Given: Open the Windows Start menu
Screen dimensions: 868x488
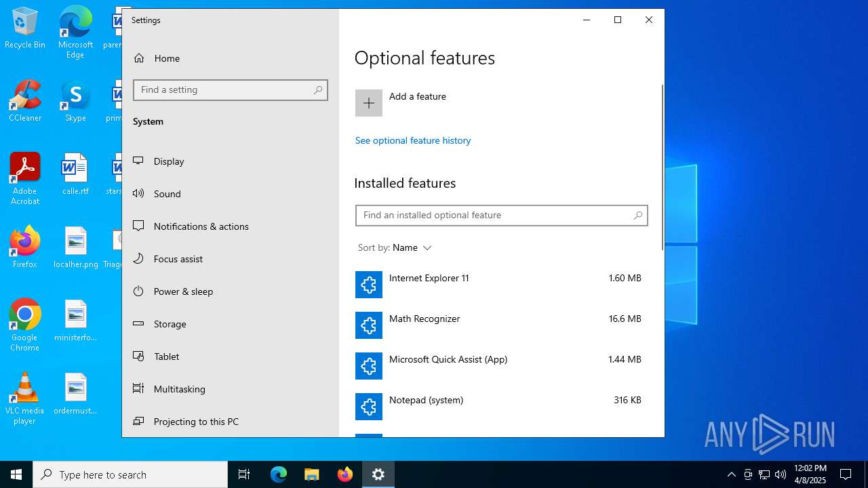Looking at the screenshot, I should coord(16,474).
